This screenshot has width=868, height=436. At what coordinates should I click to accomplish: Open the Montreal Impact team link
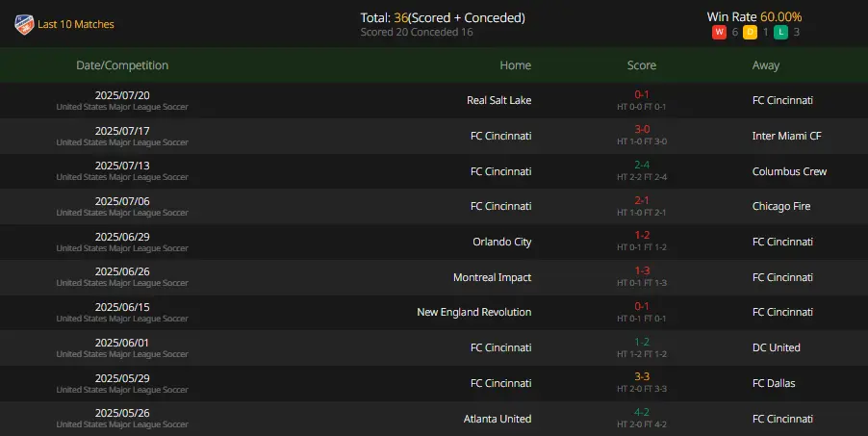click(492, 277)
